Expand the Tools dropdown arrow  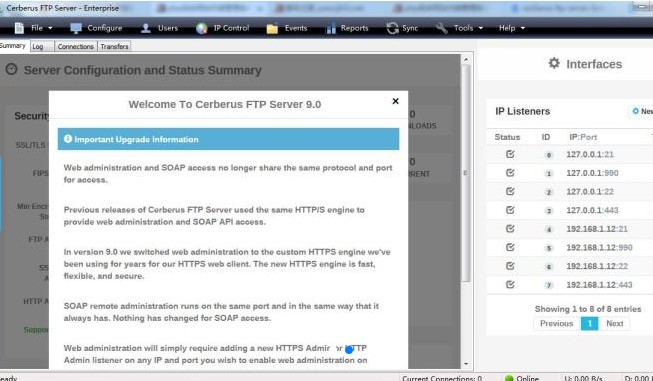(x=481, y=28)
